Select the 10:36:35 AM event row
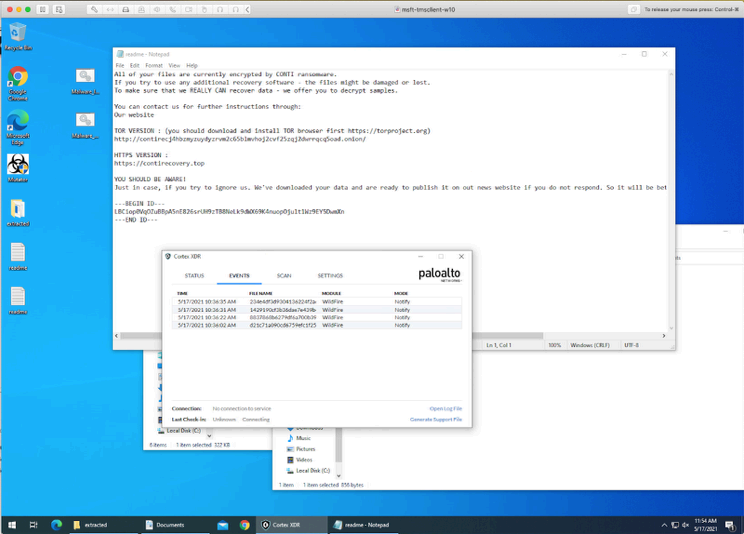This screenshot has width=744, height=534. click(x=316, y=301)
